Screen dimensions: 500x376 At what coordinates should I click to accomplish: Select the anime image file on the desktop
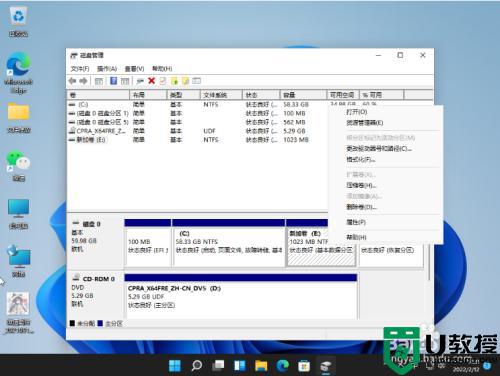(19, 313)
